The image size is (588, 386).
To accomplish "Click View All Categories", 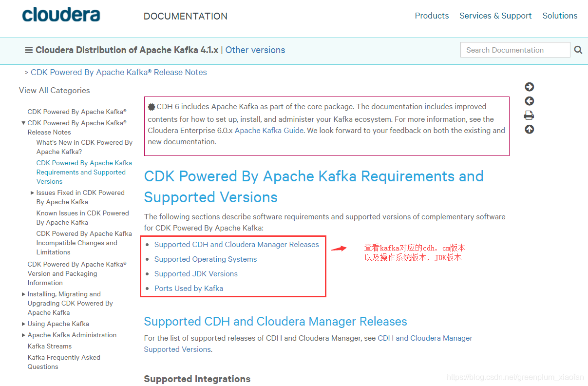I will 55,90.
